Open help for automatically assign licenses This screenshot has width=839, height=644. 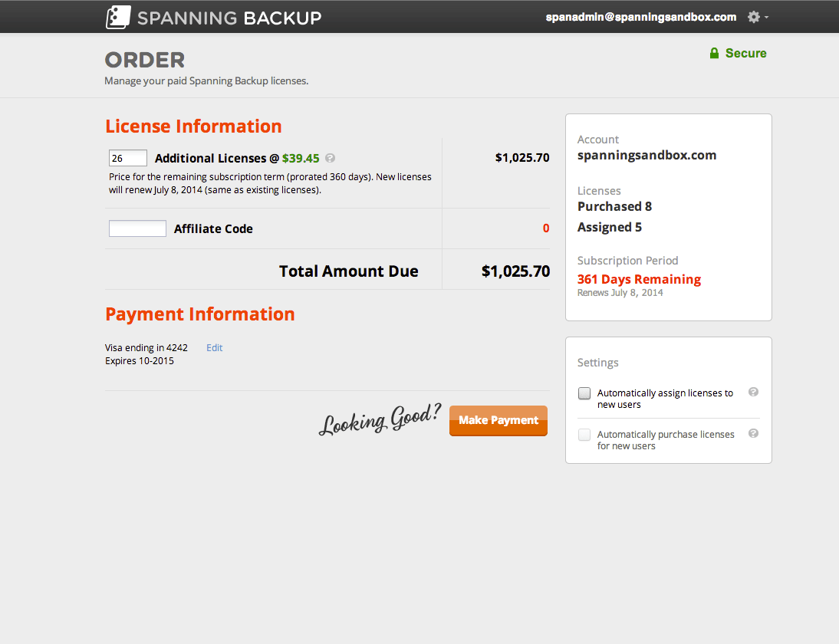tap(753, 392)
